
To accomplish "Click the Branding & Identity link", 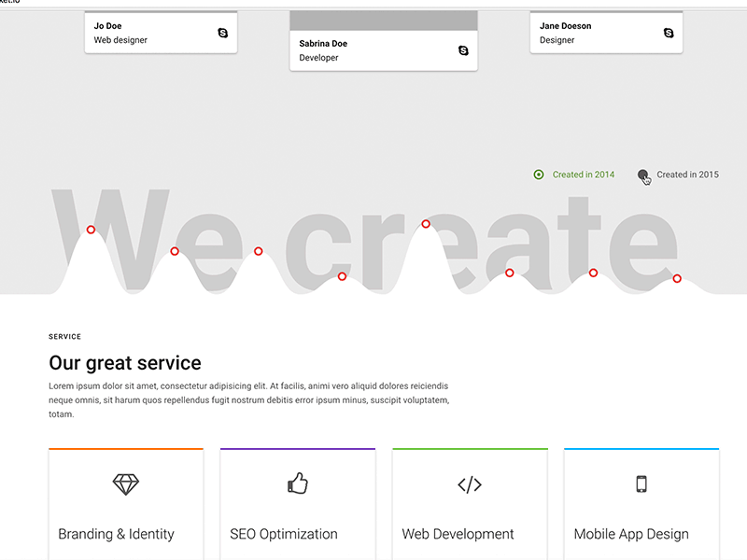I will tap(116, 534).
